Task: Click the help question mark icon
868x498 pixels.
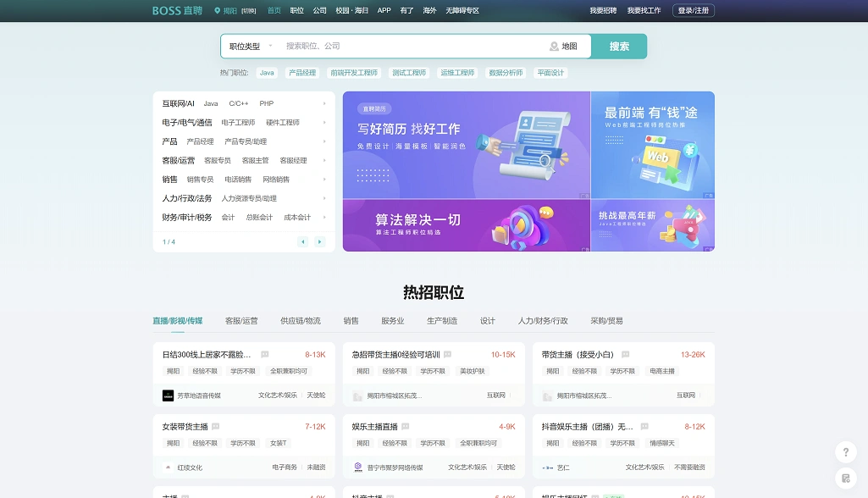Action: pos(843,452)
